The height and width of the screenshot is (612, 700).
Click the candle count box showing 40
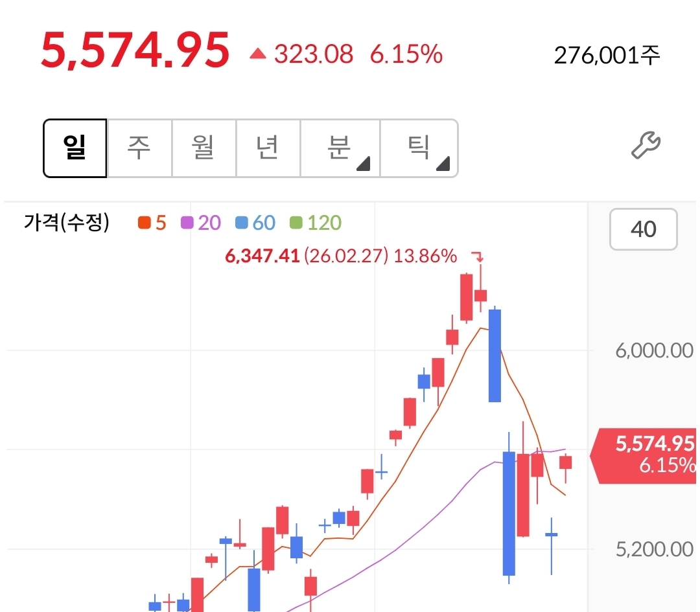click(643, 229)
